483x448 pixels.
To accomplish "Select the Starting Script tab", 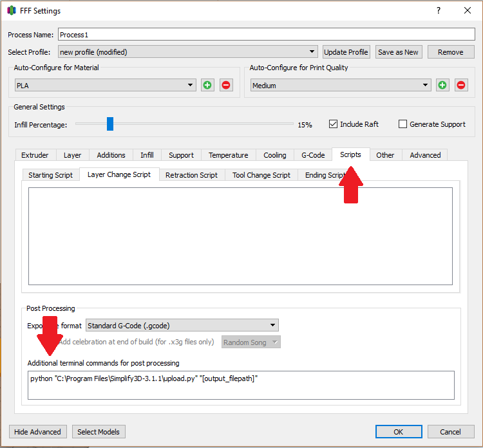I will [50, 175].
